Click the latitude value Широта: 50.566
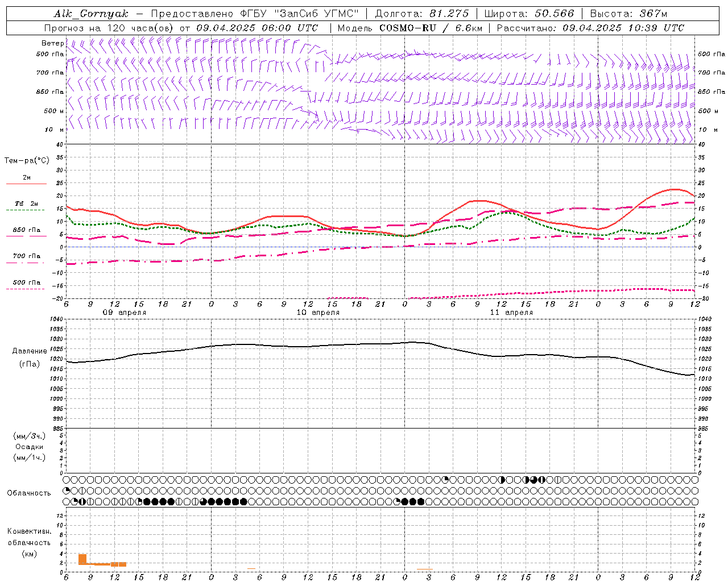The image size is (728, 582). (530, 14)
